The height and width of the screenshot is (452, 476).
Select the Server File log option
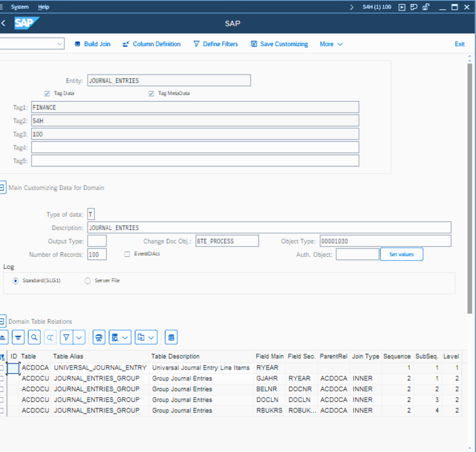pyautogui.click(x=88, y=281)
